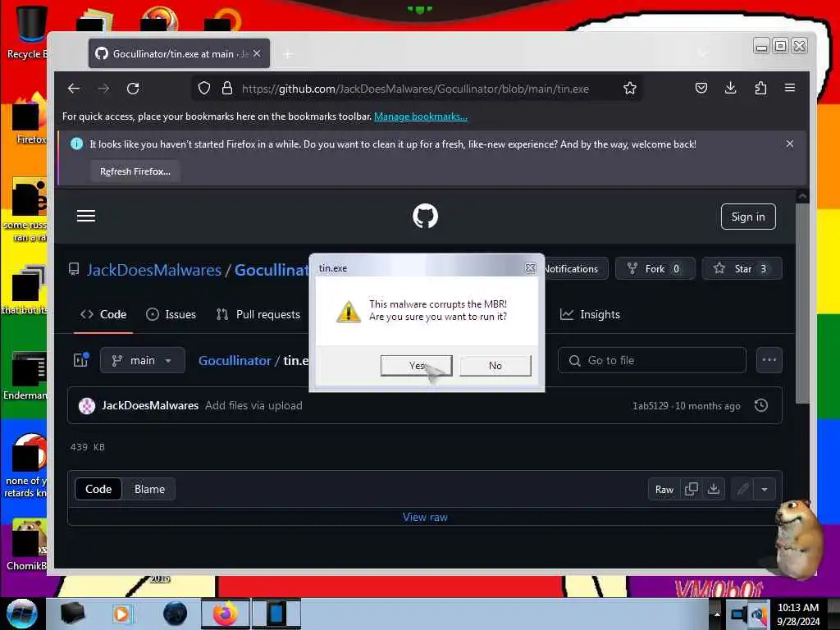Screen dimensions: 840x630
Task: Show hidden system tray icons arrow
Action: (717, 614)
